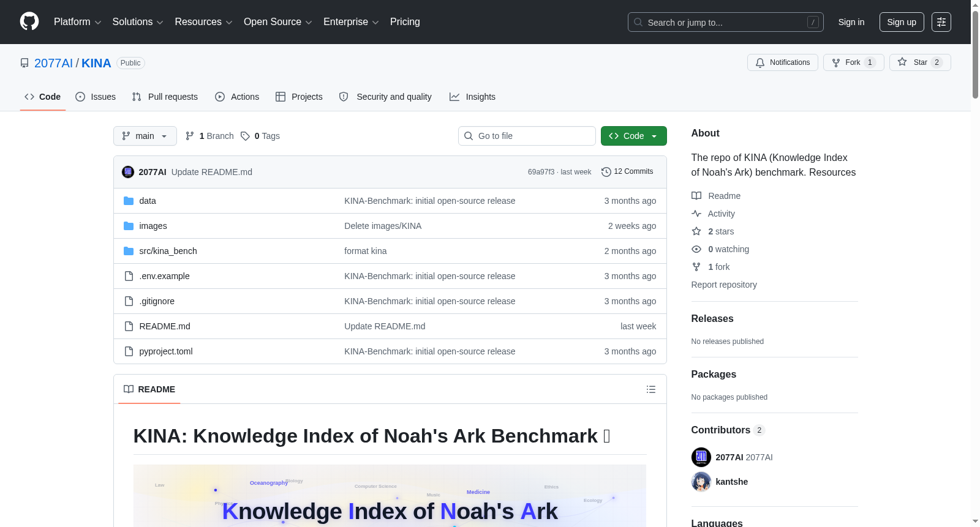Expand the Enterprise menu

pos(351,22)
